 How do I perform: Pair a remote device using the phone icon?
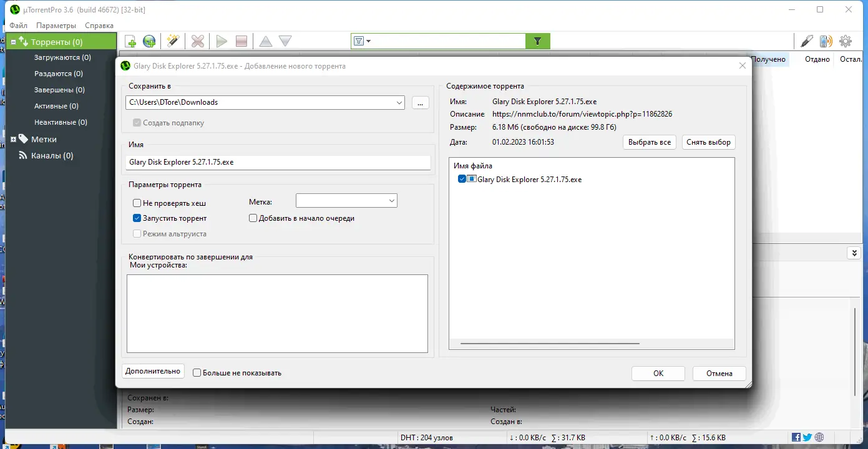pos(826,41)
